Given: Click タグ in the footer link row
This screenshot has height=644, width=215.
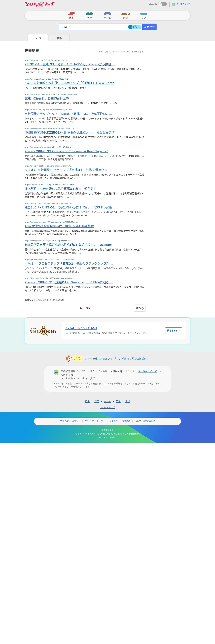Looking at the screenshot, I should pyautogui.click(x=128, y=401).
